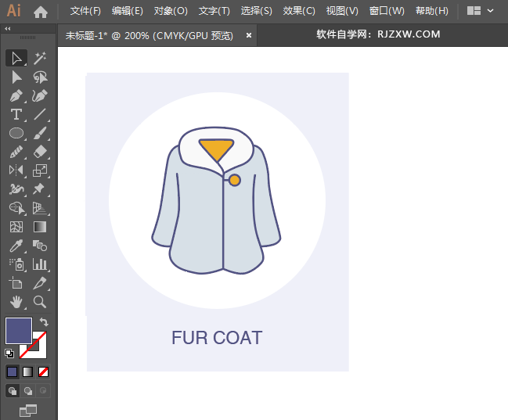Change screen mode button

click(x=28, y=411)
